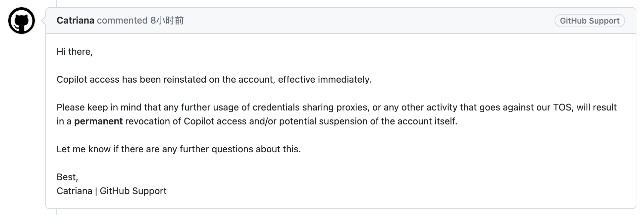Click the "Best," closing line

tap(68, 177)
